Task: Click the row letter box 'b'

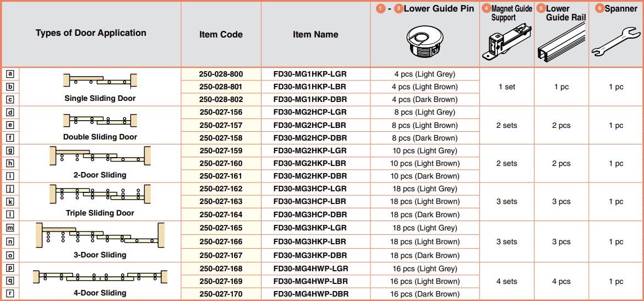Action: tap(10, 87)
